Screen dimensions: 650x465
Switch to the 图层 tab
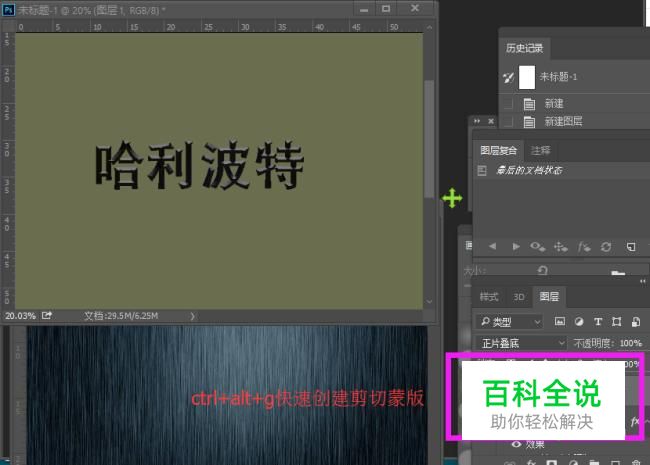pyautogui.click(x=549, y=296)
